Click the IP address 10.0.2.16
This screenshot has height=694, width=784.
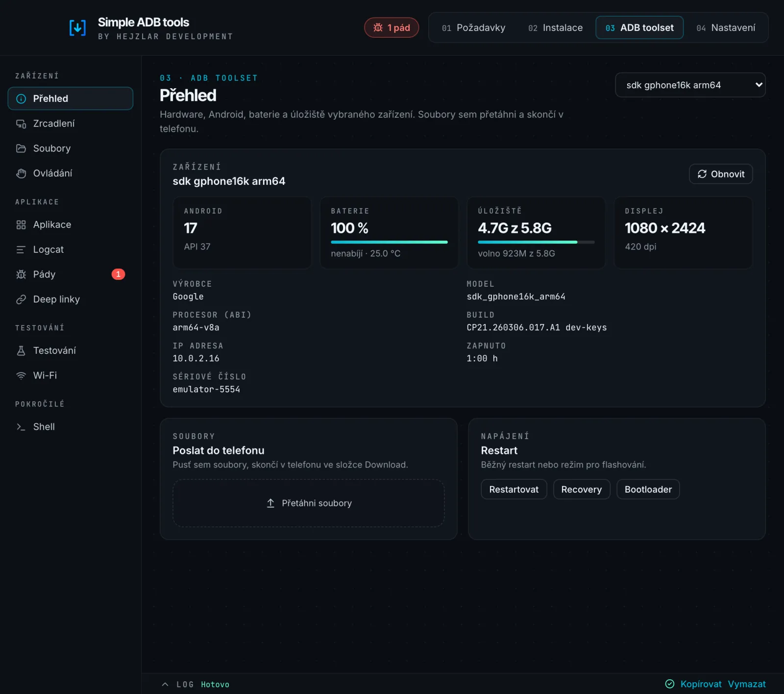coord(196,358)
